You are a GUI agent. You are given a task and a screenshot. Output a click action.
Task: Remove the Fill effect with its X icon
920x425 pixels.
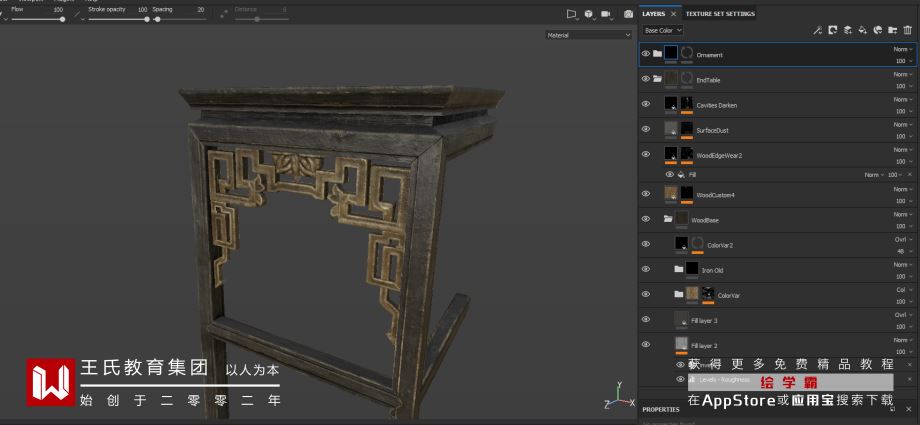pos(910,175)
